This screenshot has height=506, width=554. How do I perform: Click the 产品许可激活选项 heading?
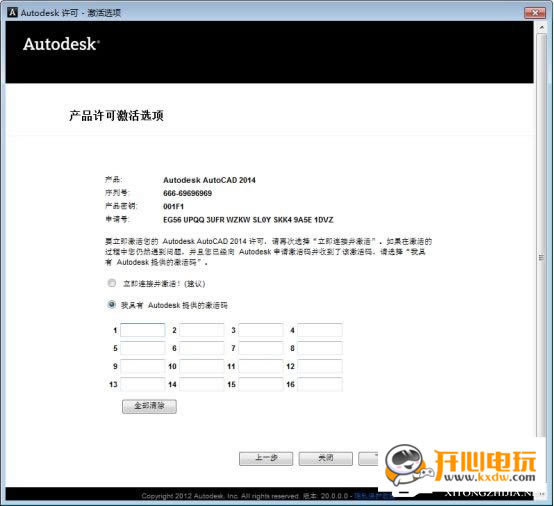click(x=116, y=116)
